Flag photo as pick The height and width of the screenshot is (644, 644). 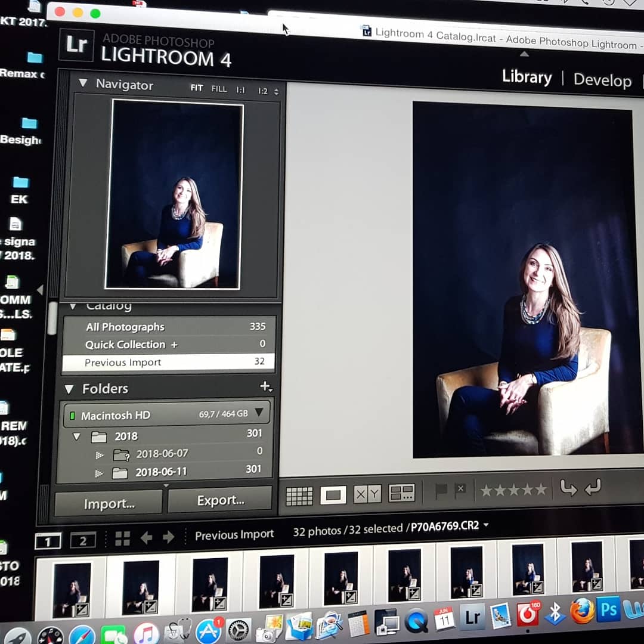click(x=441, y=490)
